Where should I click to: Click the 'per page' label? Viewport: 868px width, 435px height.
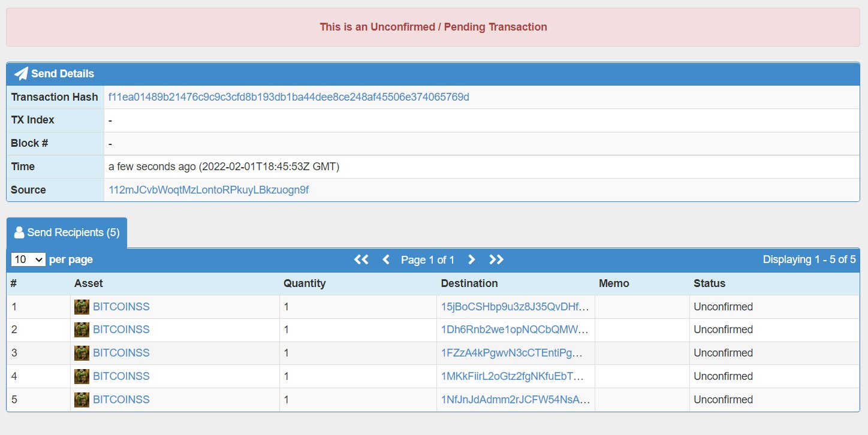(x=71, y=259)
